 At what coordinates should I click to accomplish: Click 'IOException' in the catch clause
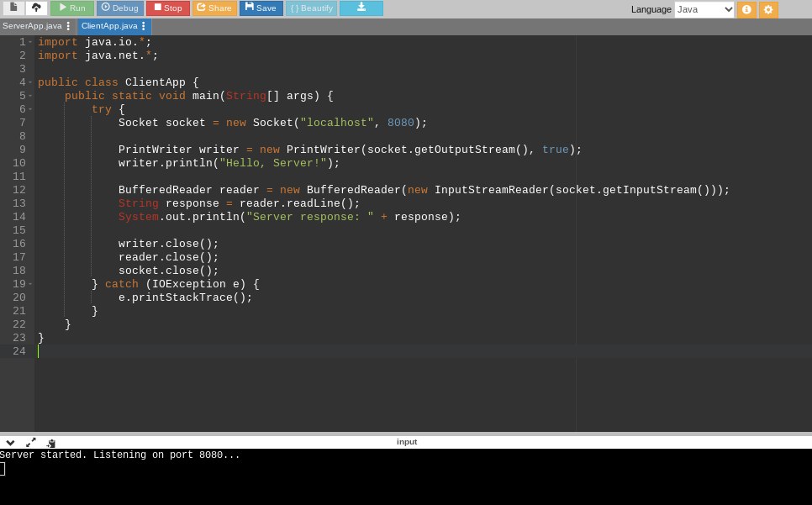pyautogui.click(x=189, y=284)
